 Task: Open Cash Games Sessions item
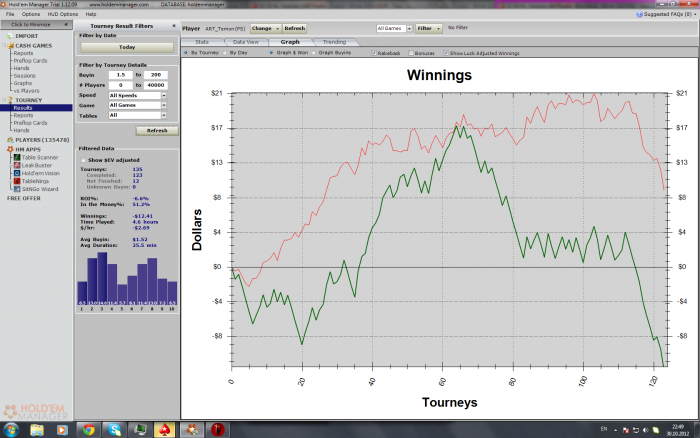click(x=25, y=75)
